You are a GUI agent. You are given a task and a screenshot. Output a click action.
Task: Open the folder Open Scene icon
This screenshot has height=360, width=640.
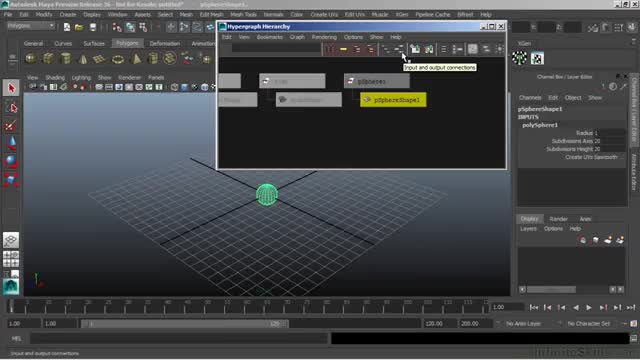tap(79, 27)
